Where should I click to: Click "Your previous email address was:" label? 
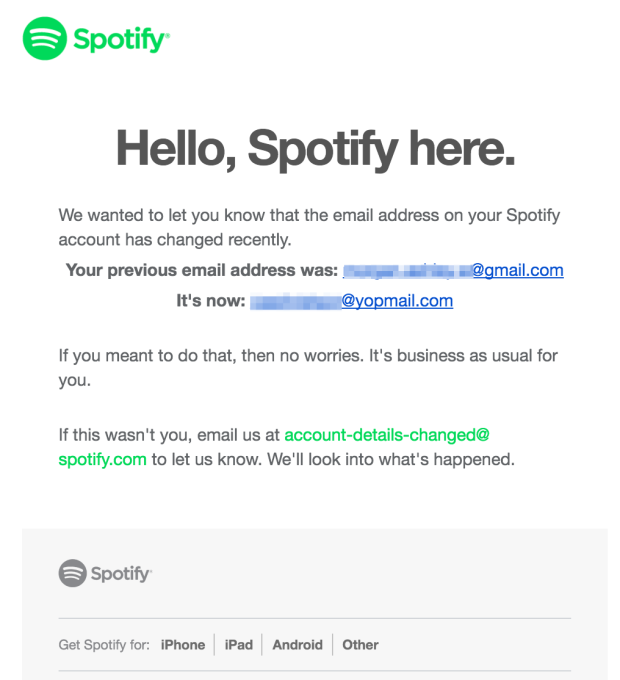[201, 270]
